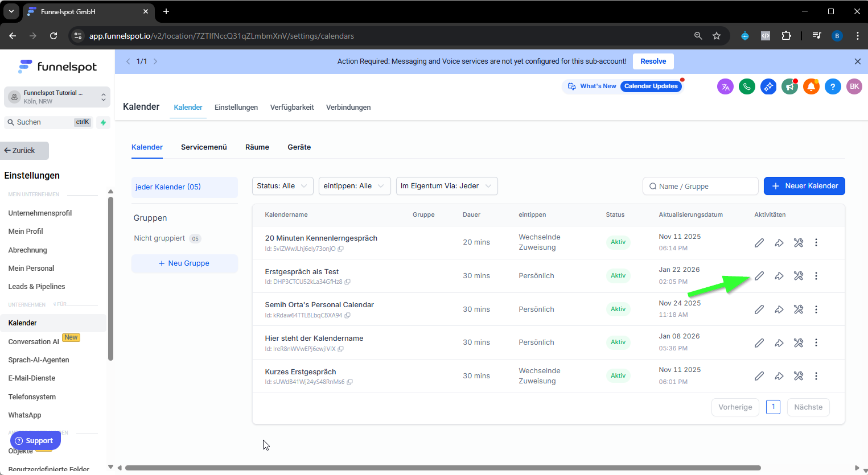Click the Neuer Kalender button
The image size is (868, 475).
click(x=804, y=186)
